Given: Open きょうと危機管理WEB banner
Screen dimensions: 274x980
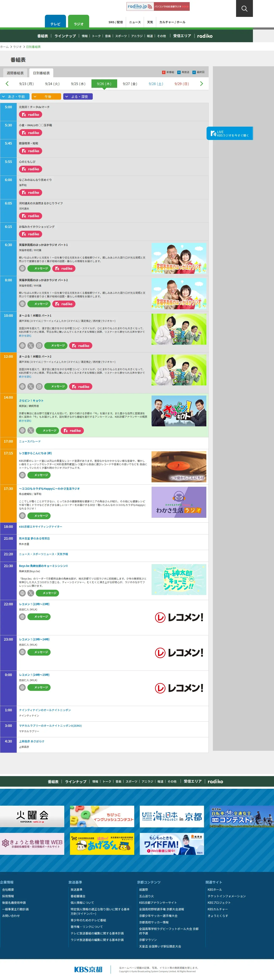Looking at the screenshot, I should (32, 844).
